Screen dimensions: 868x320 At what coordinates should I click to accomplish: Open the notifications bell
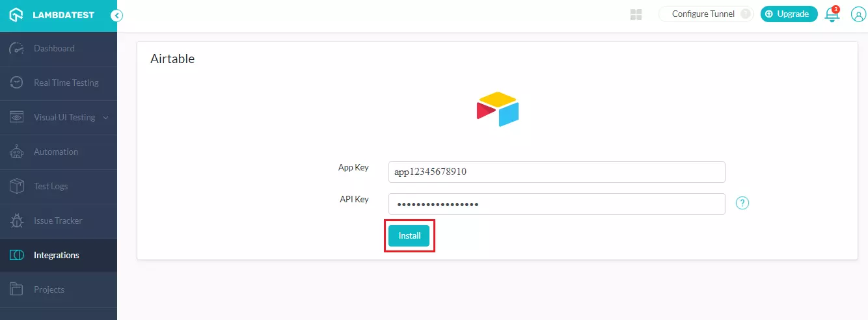coord(832,14)
